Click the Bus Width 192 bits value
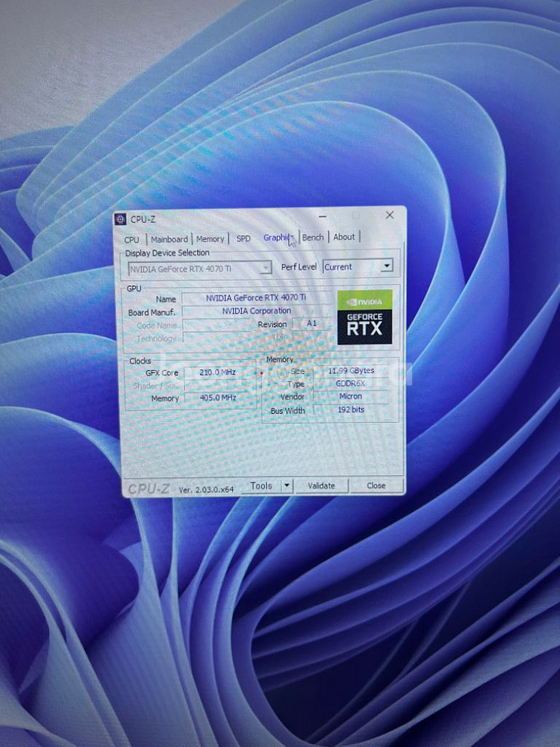This screenshot has height=747, width=560. click(351, 409)
